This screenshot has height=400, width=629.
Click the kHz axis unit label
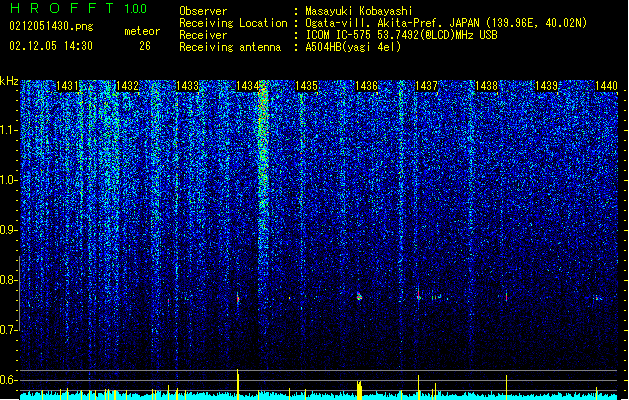9,81
